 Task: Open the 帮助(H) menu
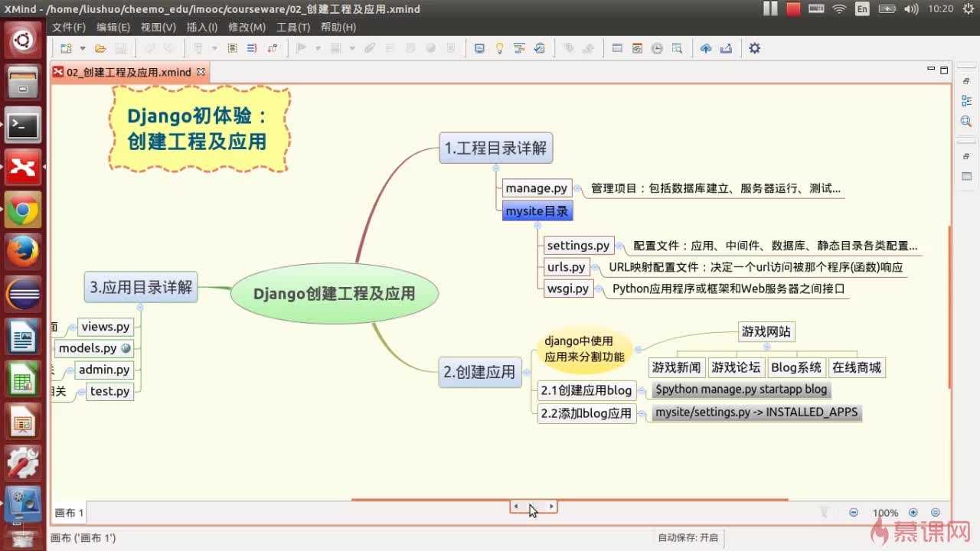coord(338,27)
